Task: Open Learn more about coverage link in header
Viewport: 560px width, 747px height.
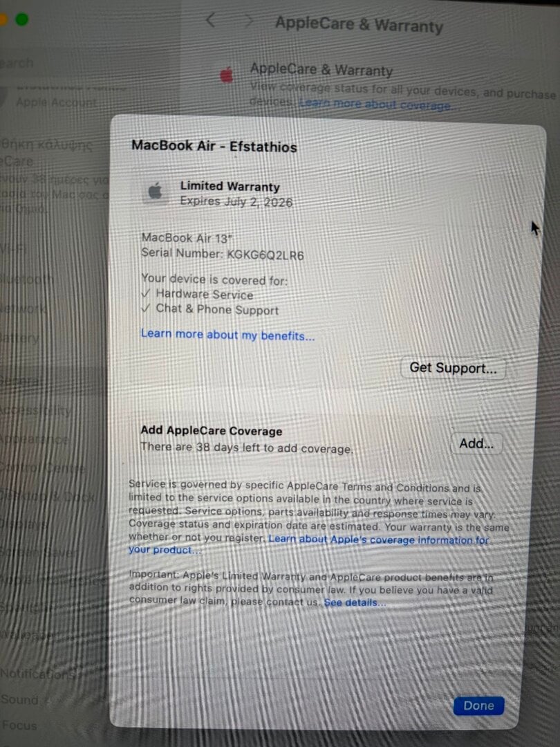Action: 375,104
